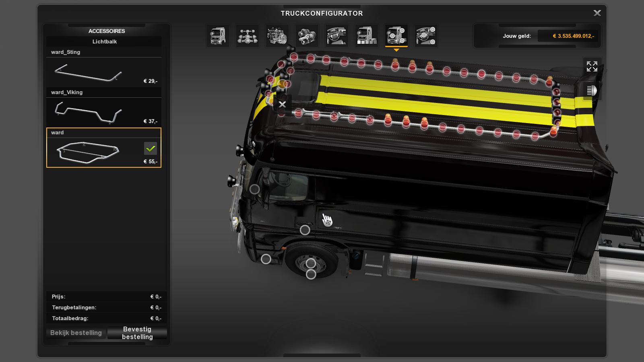
Task: Close the Truckconfigurator window
Action: (597, 13)
